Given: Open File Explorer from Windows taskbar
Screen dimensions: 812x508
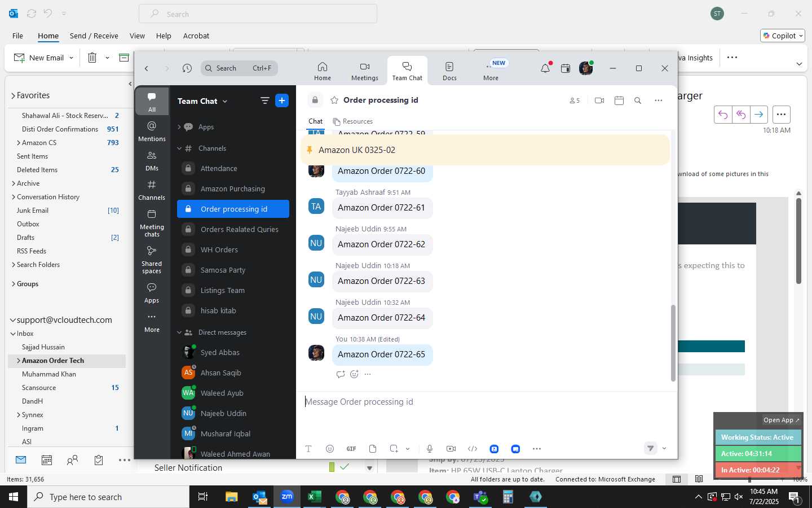Looking at the screenshot, I should click(x=232, y=497).
